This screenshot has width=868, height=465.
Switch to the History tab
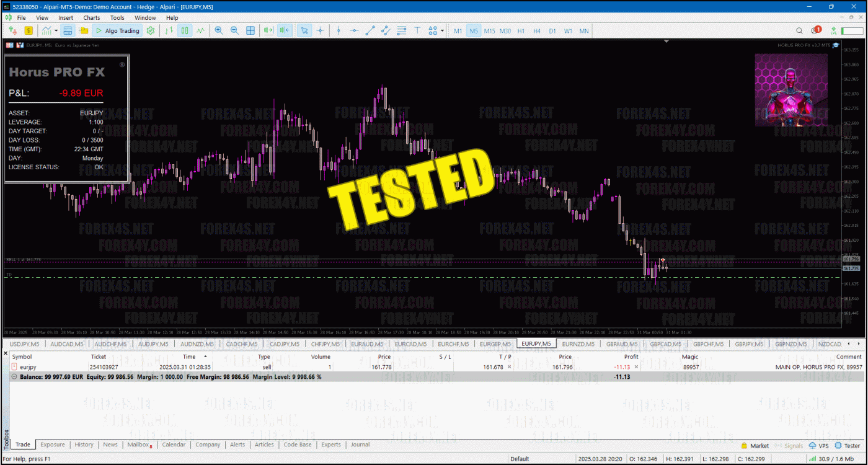pos(84,445)
